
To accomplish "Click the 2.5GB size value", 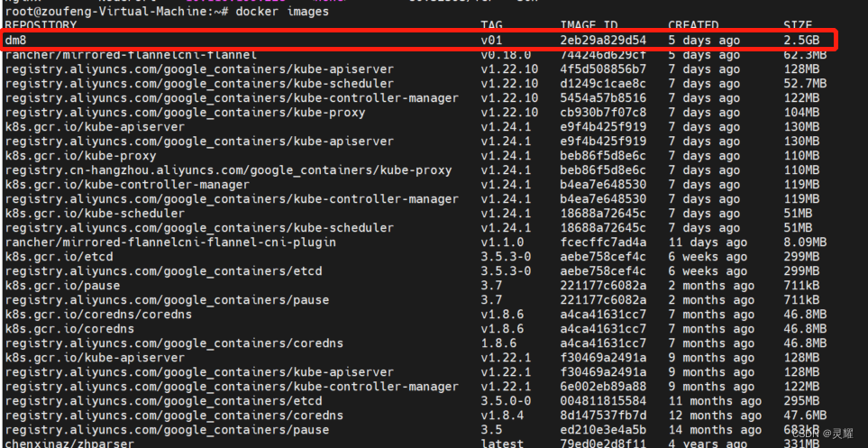I will 801,41.
